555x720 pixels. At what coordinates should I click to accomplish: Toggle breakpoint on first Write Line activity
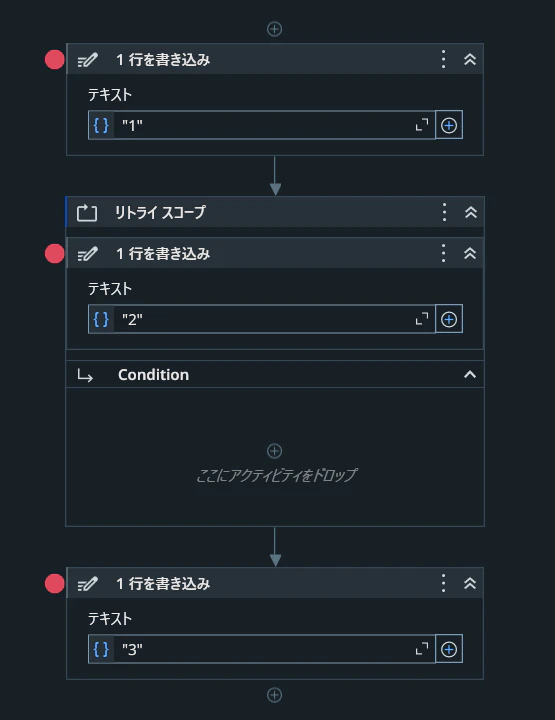(55, 60)
